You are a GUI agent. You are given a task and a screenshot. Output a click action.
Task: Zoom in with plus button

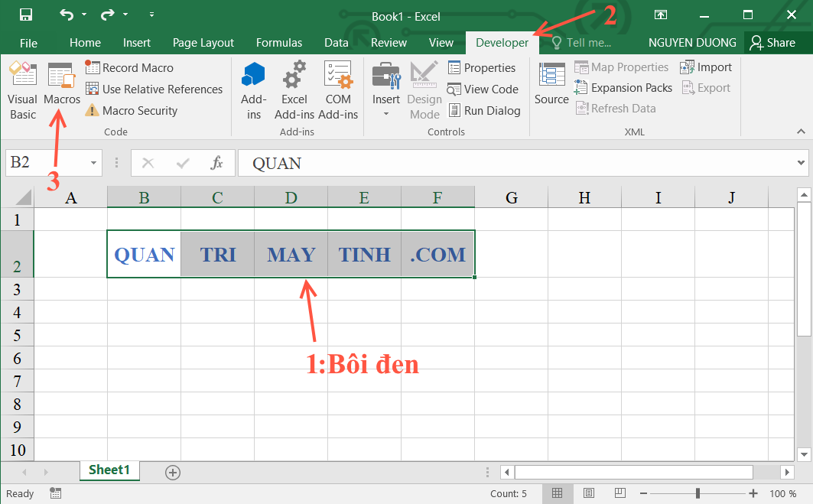pyautogui.click(x=753, y=493)
